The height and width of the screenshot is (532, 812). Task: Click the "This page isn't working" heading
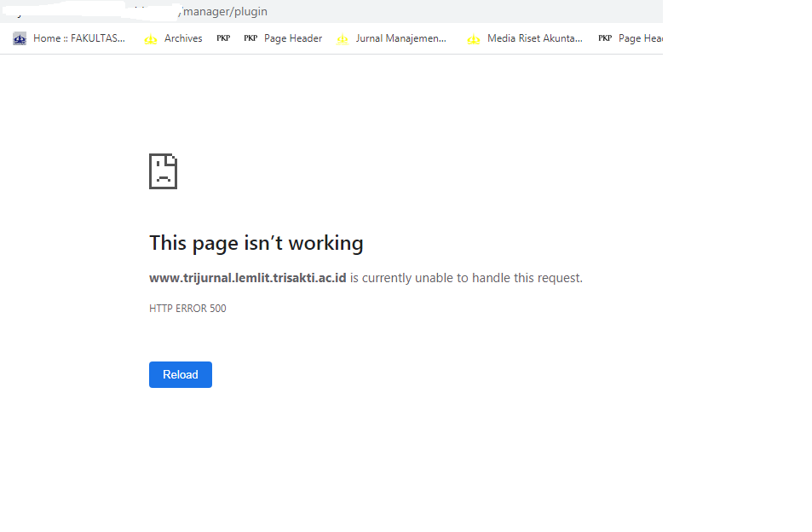pos(256,243)
